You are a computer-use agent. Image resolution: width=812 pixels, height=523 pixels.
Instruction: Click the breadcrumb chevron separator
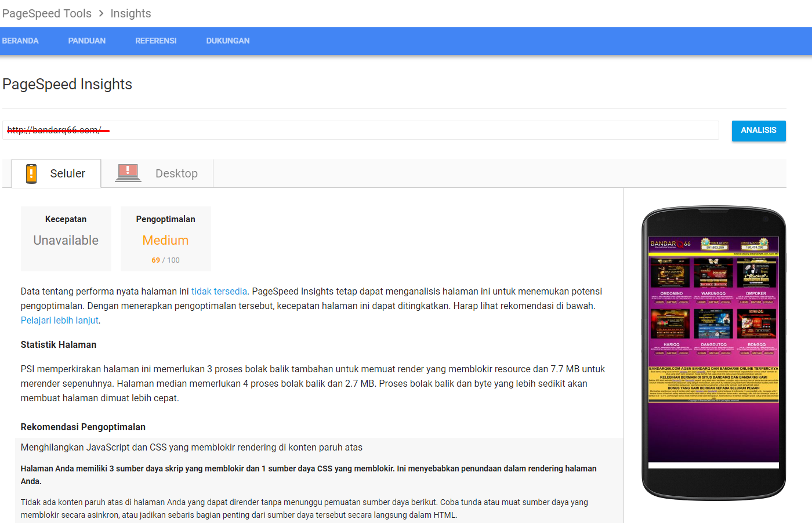101,13
